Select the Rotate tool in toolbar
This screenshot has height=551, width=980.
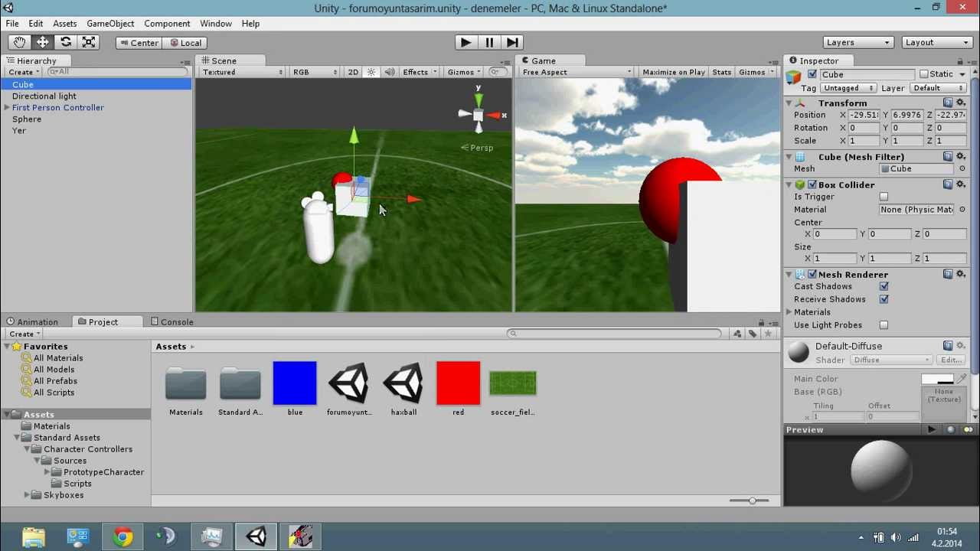tap(66, 43)
